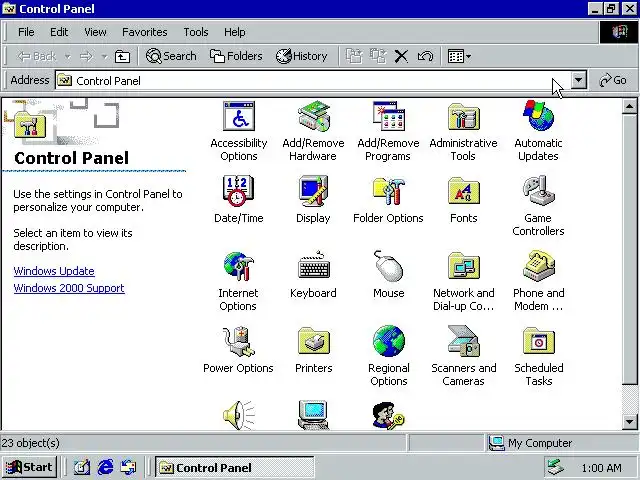Click the Show Desktop Quick Launch icon
Screen dimensions: 640x480
pos(82,467)
